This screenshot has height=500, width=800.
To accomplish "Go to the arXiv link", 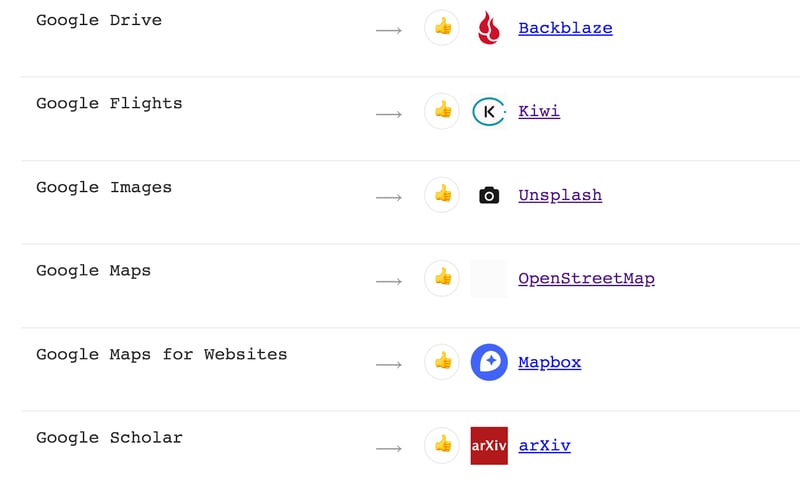I will pos(544,445).
